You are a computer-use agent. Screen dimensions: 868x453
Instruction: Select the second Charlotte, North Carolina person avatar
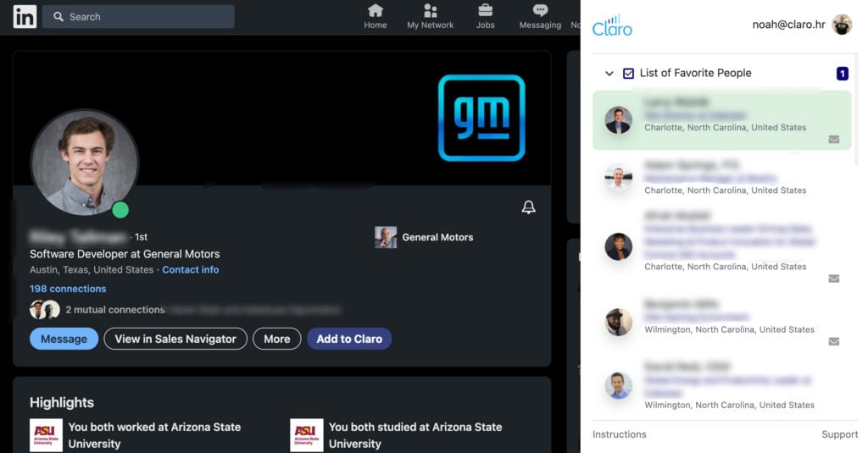click(x=618, y=177)
